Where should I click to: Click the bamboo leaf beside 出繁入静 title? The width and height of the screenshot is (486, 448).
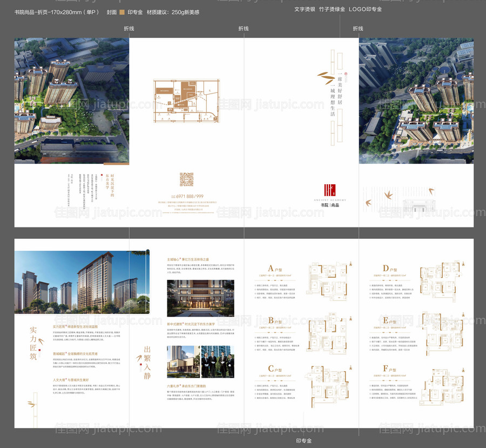point(140,358)
